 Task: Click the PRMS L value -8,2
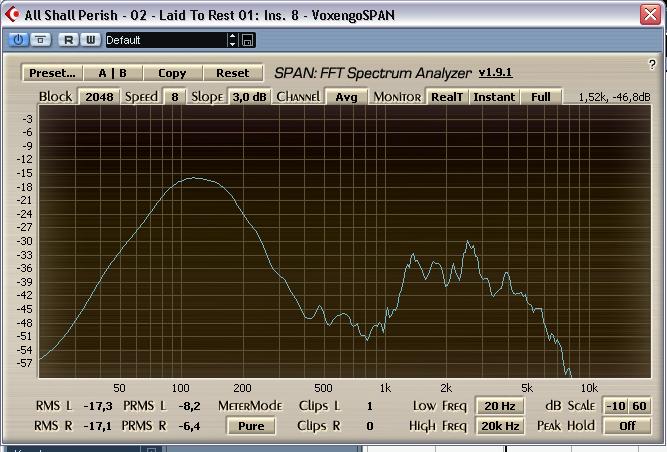pos(189,406)
